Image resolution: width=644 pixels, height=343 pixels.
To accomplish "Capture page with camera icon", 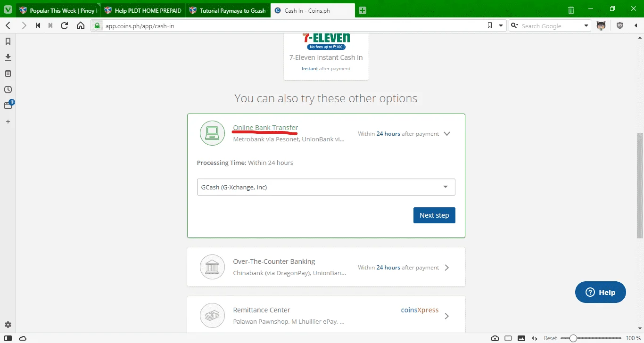I will [x=495, y=338].
